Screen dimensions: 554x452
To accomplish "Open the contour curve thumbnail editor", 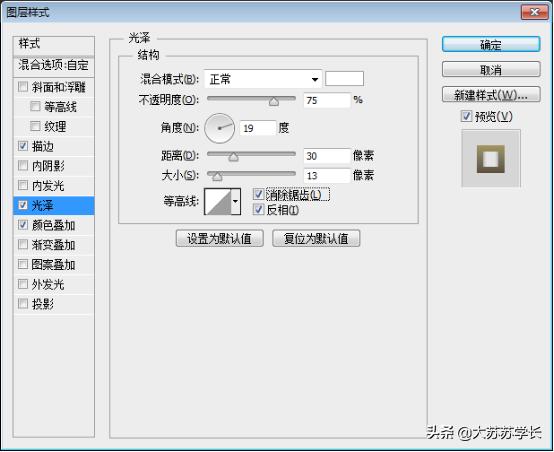I will click(x=218, y=201).
